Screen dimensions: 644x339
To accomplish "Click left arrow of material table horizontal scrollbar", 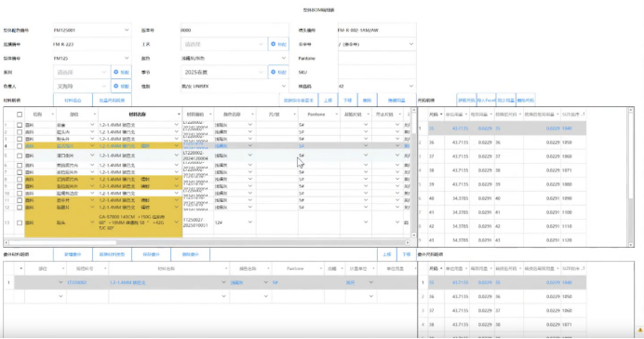I will [7, 242].
